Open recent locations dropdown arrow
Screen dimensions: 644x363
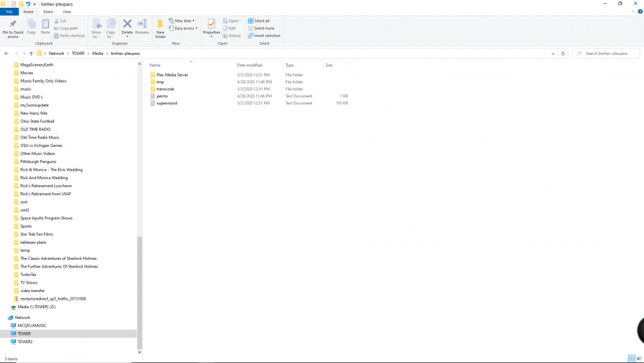tap(24, 54)
